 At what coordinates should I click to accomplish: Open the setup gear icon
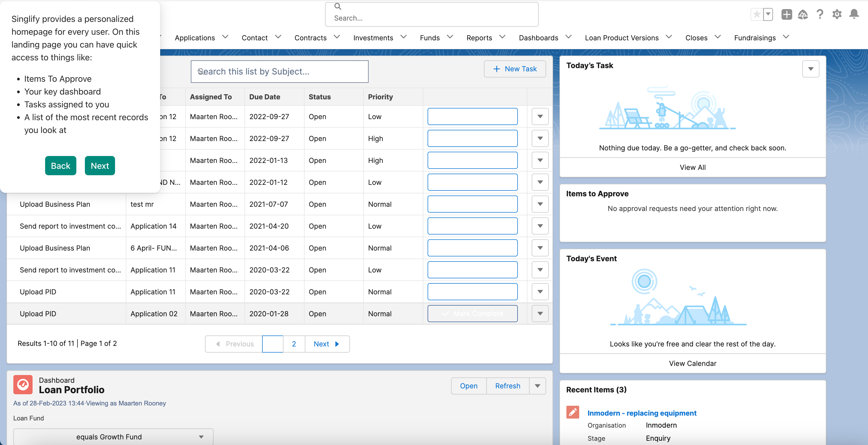[x=837, y=14]
